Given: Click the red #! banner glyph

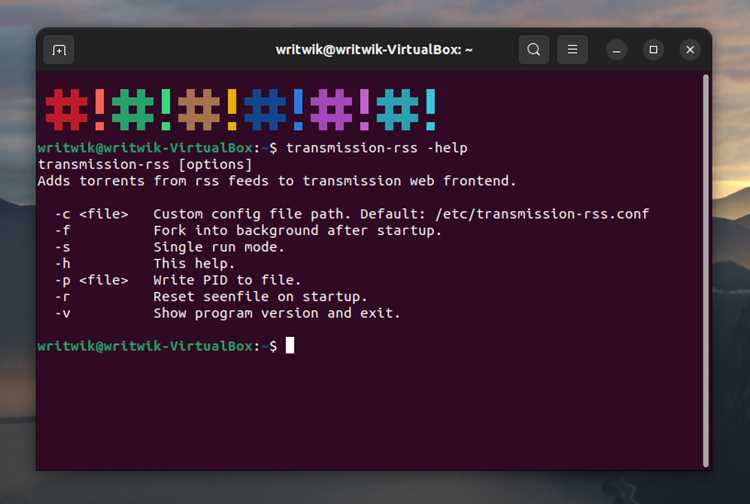Looking at the screenshot, I should click(x=75, y=110).
